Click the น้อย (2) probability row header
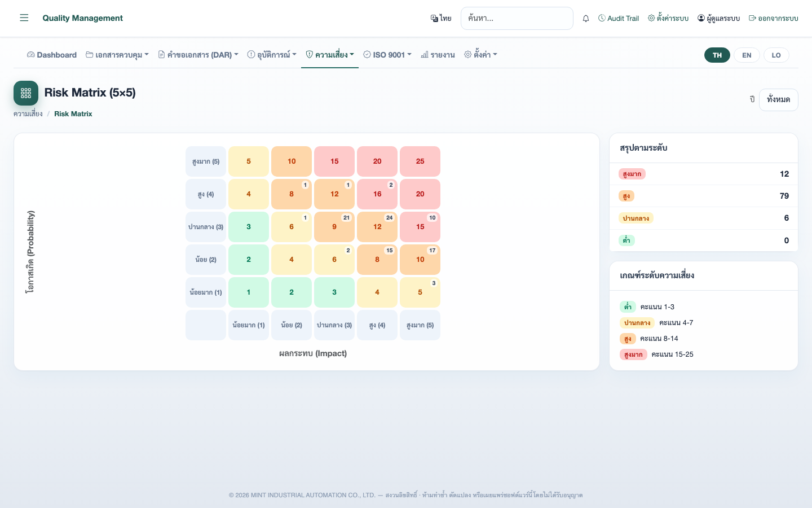Screen dimensions: 812x508 (206, 260)
